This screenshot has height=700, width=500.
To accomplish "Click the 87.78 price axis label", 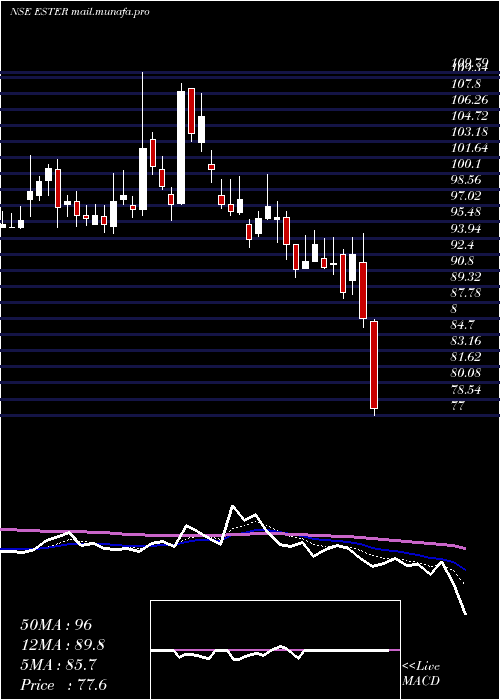I will click(x=466, y=293).
